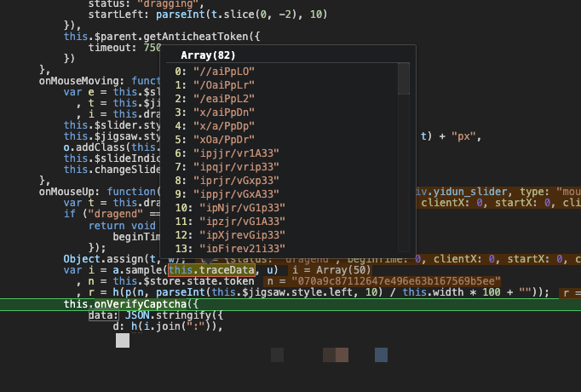This screenshot has width=581, height=392.
Task: Click the Object.assign statement
Action: pyautogui.click(x=102, y=259)
